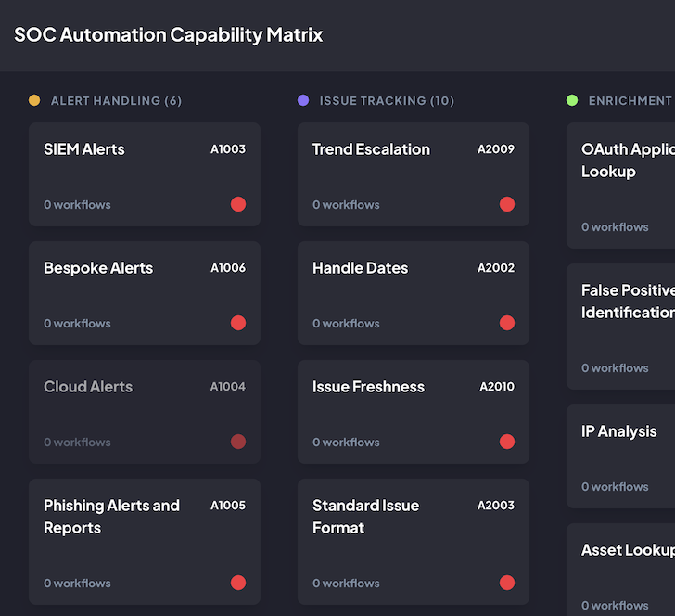Screen dimensions: 675x616
Task: Open the Trend Escalation capability card
Action: (414, 174)
